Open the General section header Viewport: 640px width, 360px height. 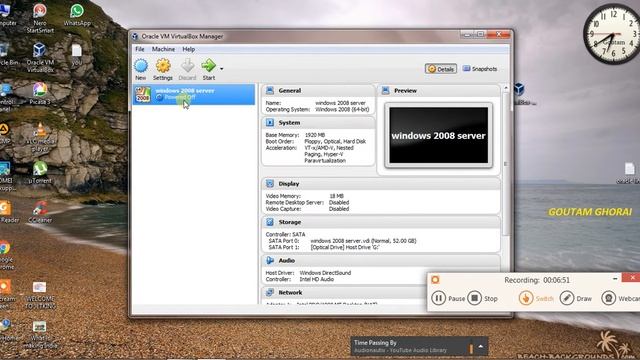[x=318, y=91]
